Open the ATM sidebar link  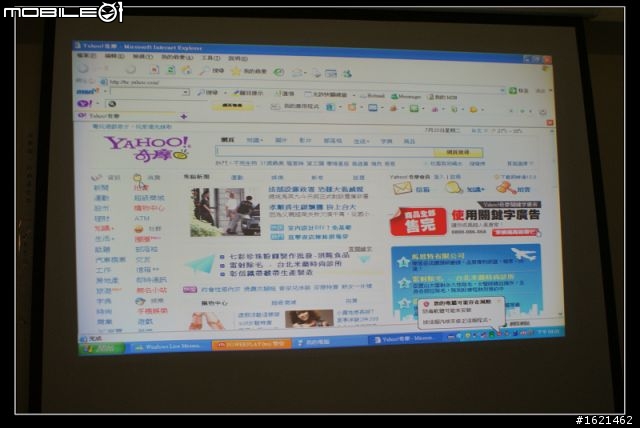tap(142, 218)
